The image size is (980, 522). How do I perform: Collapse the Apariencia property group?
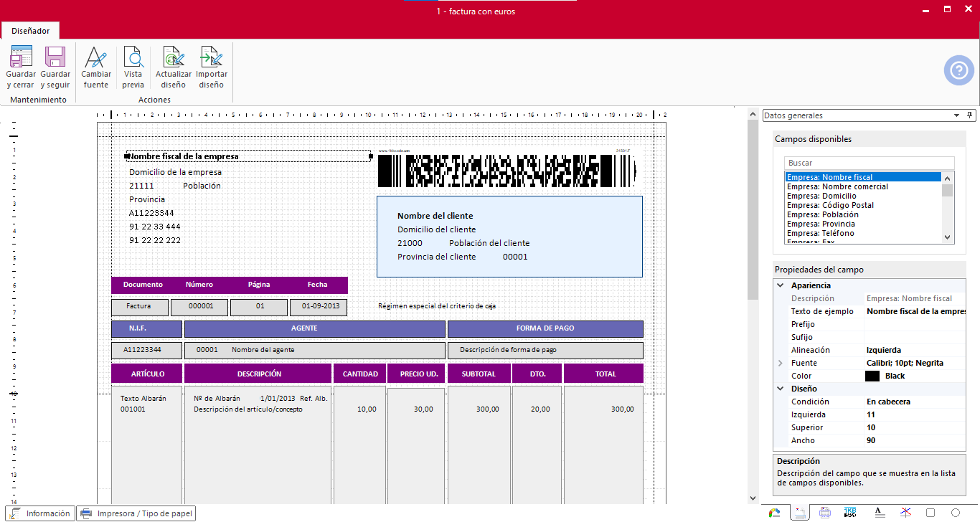[781, 285]
